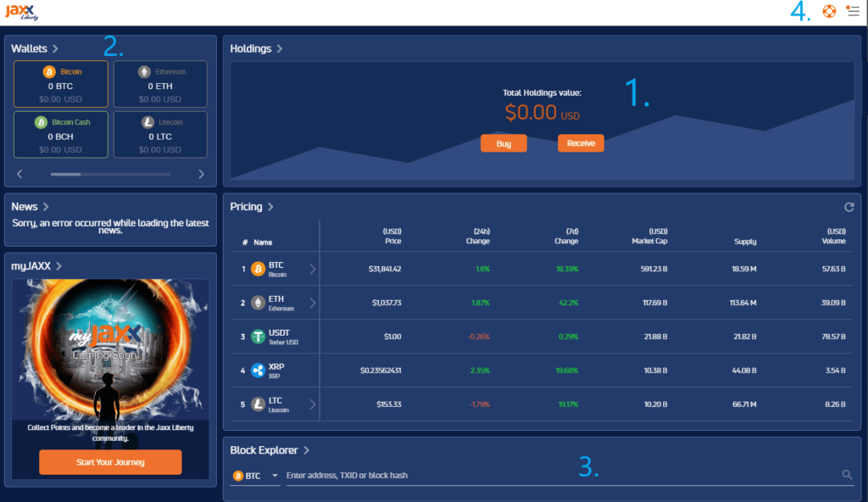Viewport: 868px width, 502px height.
Task: Expand the myJAXX section chevron
Action: tap(58, 266)
